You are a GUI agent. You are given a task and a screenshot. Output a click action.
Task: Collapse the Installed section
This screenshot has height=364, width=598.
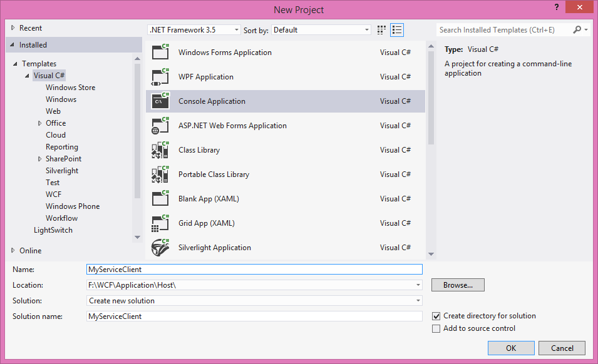(x=12, y=45)
